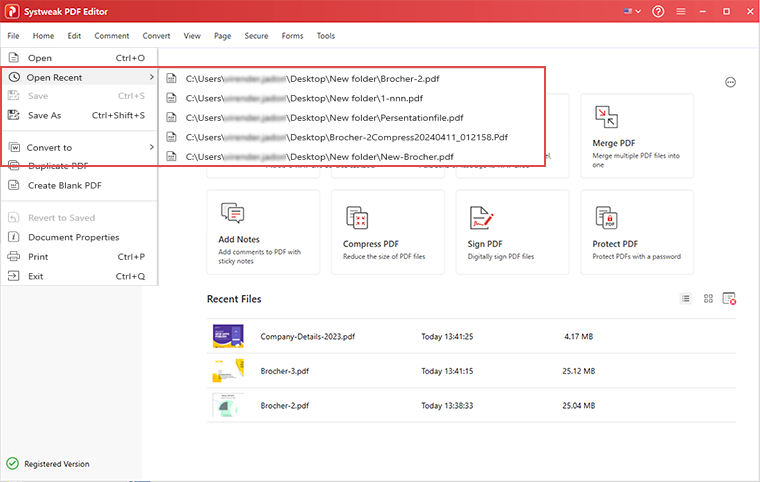Click the Convert to Word icon
Screen dimensions: 760x482
15,147
